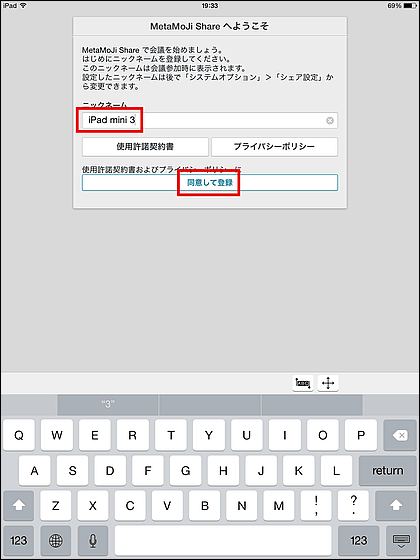Image resolution: width=420 pixels, height=560 pixels.
Task: Tap 同意して登録 to agree and register
Action: click(210, 183)
